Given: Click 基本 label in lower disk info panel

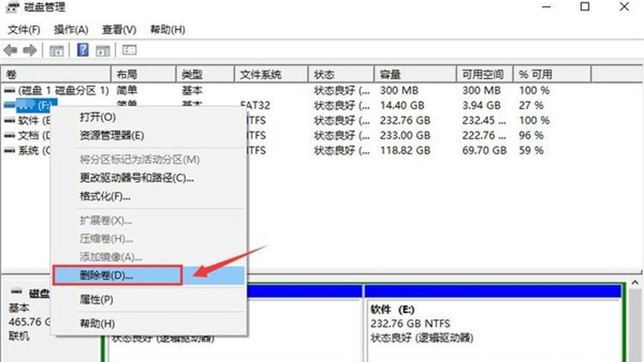Looking at the screenshot, I should point(19,308).
